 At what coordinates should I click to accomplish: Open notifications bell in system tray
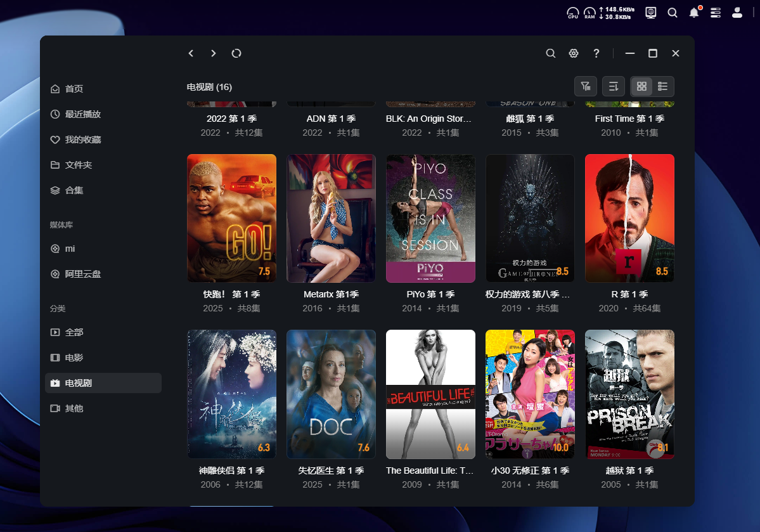tap(695, 13)
